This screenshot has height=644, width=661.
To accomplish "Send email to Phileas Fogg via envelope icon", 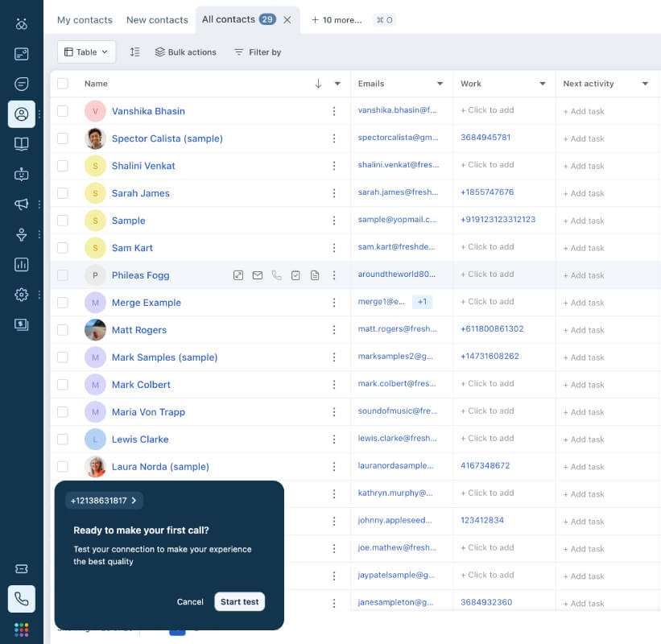I will (257, 275).
